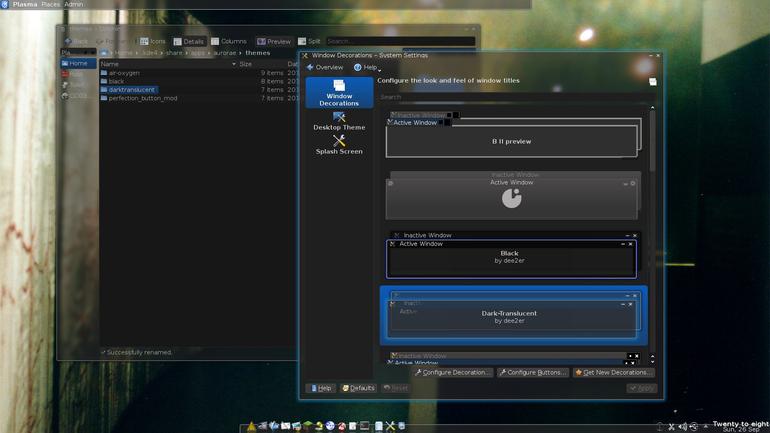Click the volume icon in system tray

[x=683, y=427]
